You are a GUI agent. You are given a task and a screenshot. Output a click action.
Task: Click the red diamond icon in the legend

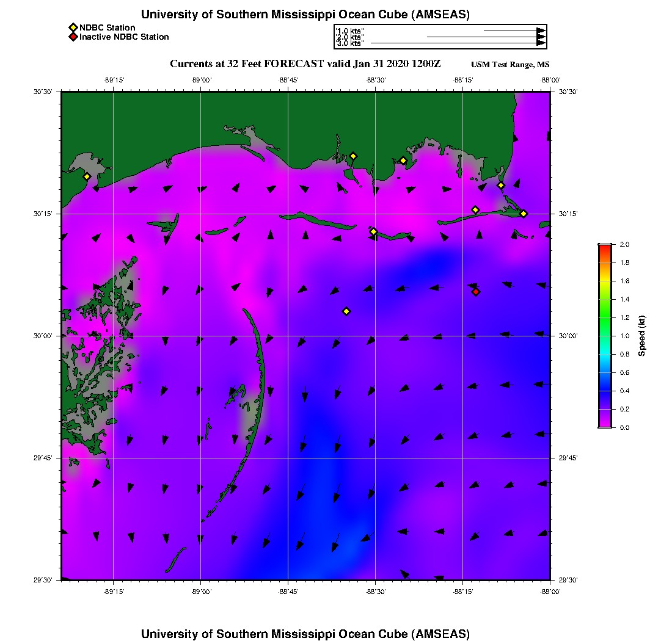[73, 37]
